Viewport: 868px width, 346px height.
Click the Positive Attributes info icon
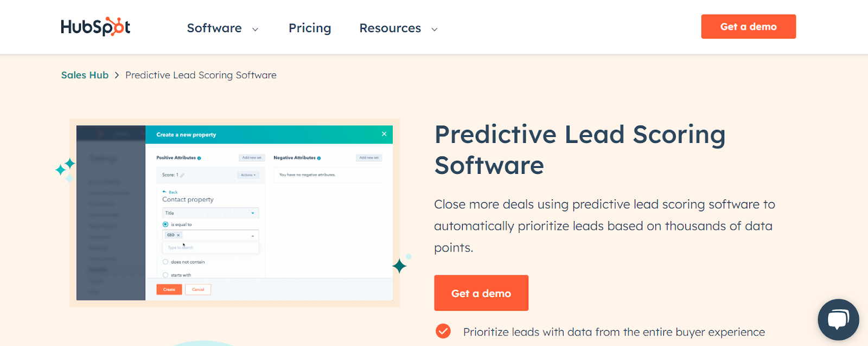(x=199, y=158)
